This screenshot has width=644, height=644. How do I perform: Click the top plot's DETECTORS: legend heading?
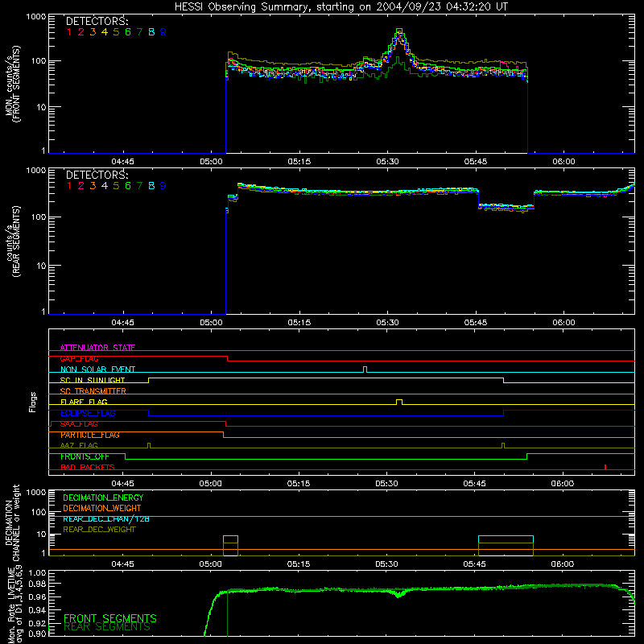tap(97, 22)
